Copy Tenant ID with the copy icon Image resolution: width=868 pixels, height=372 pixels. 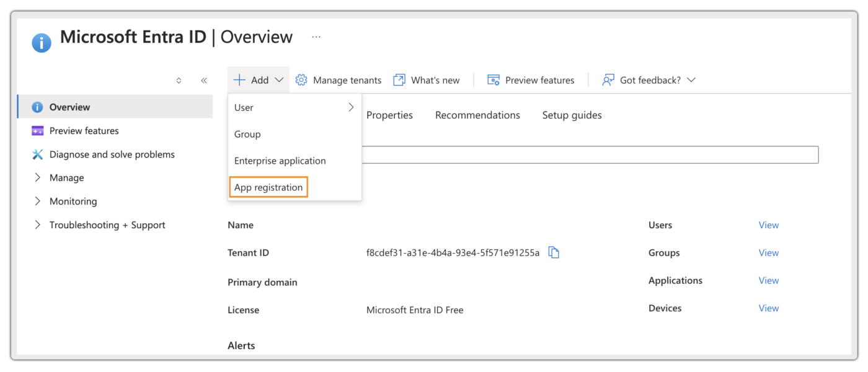coord(554,252)
